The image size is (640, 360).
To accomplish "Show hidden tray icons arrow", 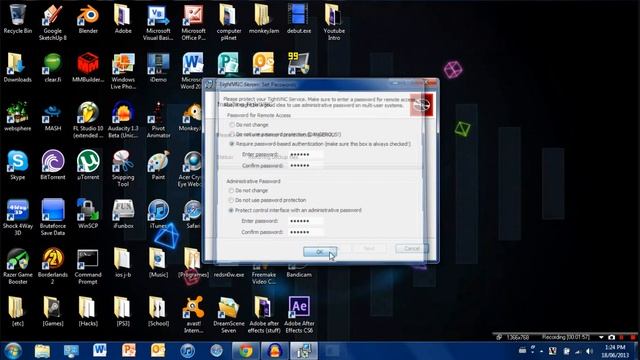I will pos(541,351).
